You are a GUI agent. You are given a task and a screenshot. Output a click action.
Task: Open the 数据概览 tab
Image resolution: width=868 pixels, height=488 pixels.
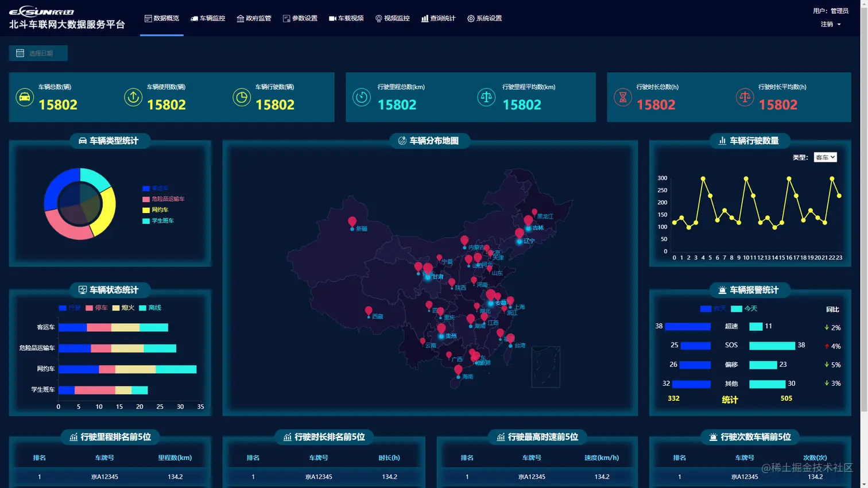click(162, 18)
